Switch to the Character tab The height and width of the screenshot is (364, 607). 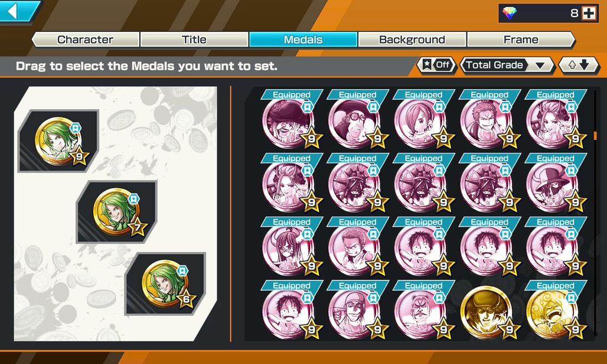pyautogui.click(x=86, y=40)
